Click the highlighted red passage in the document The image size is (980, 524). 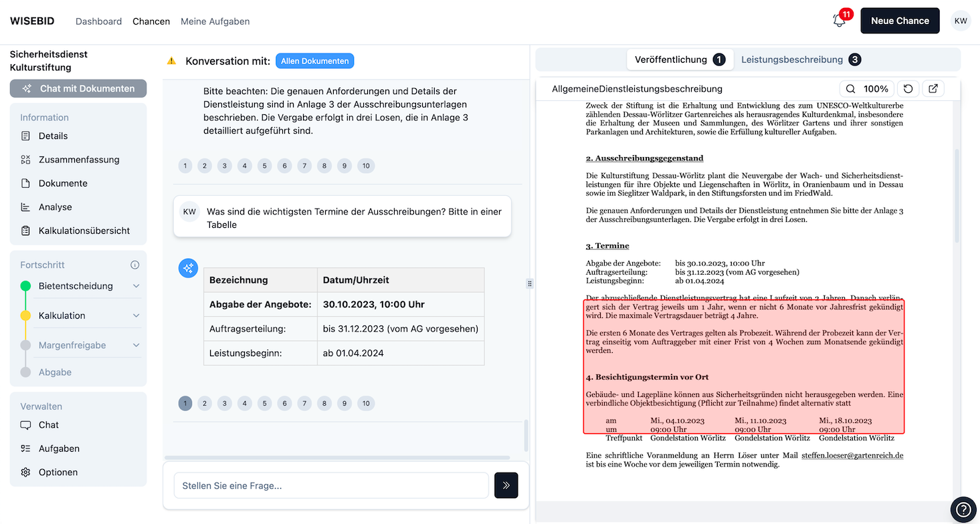(744, 366)
